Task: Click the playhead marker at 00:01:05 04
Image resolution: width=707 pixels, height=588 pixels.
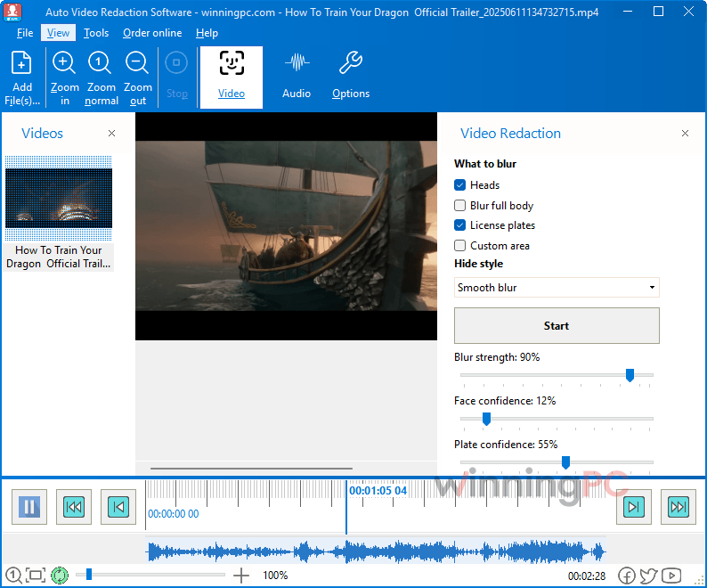Action: [346, 508]
